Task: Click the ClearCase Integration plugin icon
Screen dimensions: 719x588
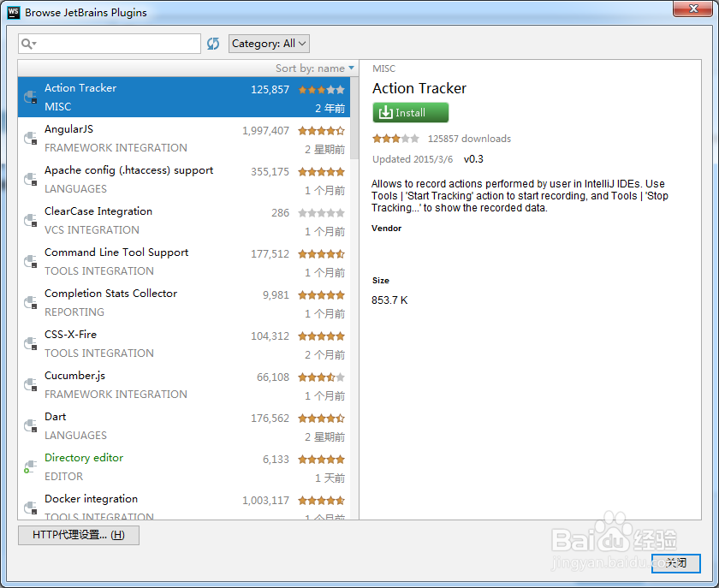Action: coord(30,220)
